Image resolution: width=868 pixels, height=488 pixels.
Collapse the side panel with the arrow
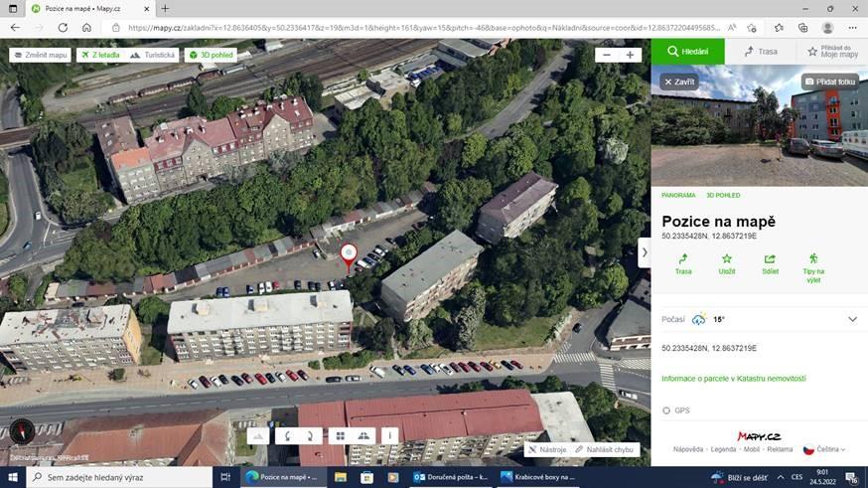[x=644, y=252]
